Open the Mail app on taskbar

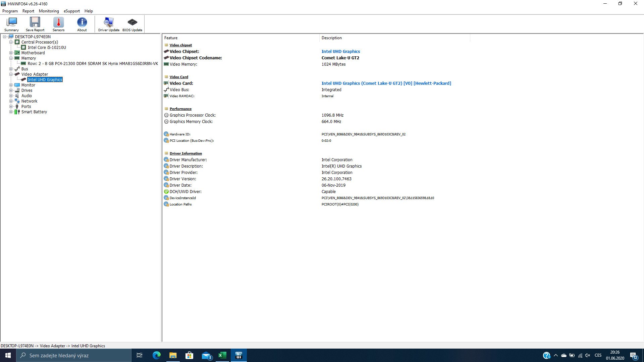coord(206,355)
